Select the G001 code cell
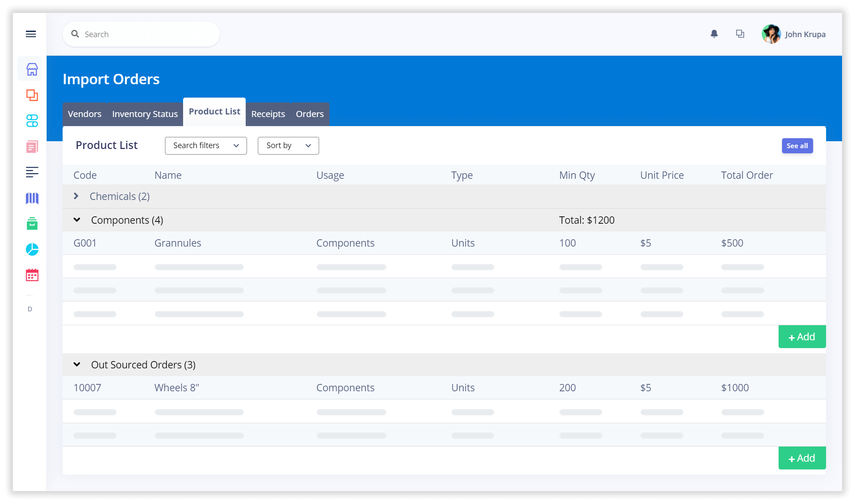 (85, 243)
